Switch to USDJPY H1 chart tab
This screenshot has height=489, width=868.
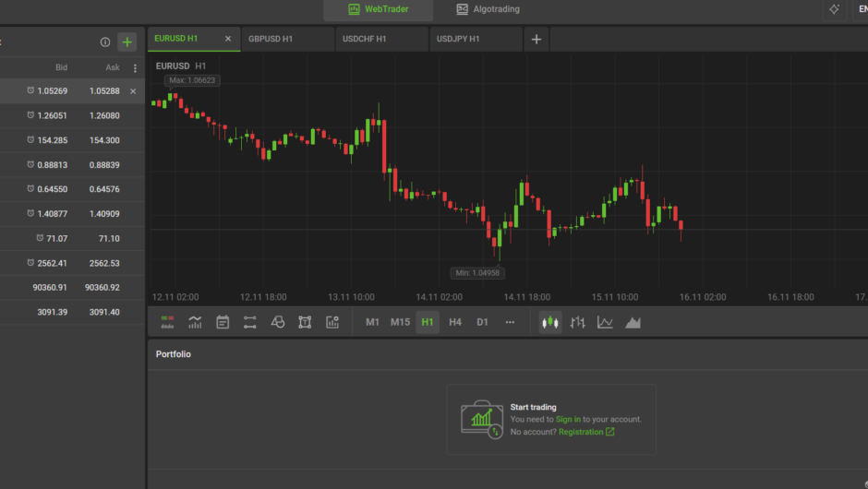476,40
